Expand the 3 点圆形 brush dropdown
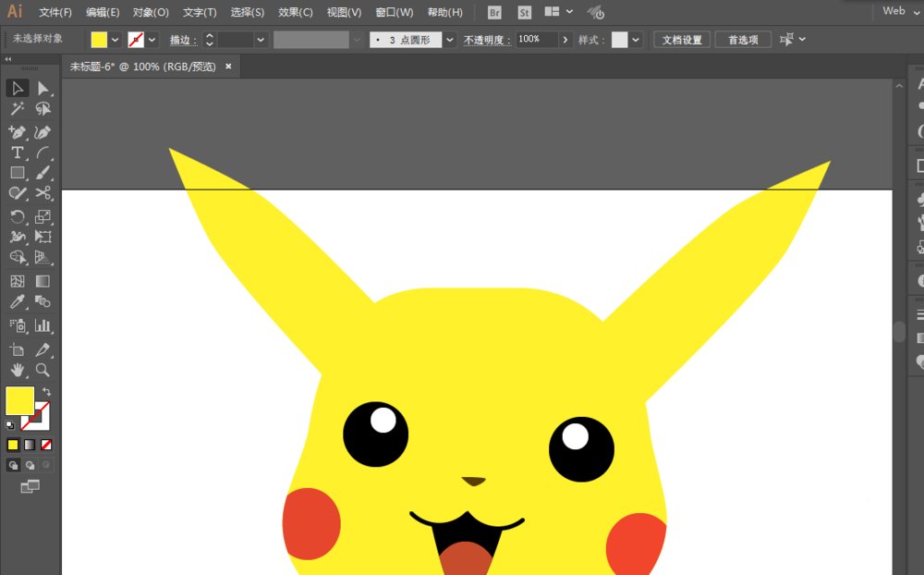 [450, 40]
